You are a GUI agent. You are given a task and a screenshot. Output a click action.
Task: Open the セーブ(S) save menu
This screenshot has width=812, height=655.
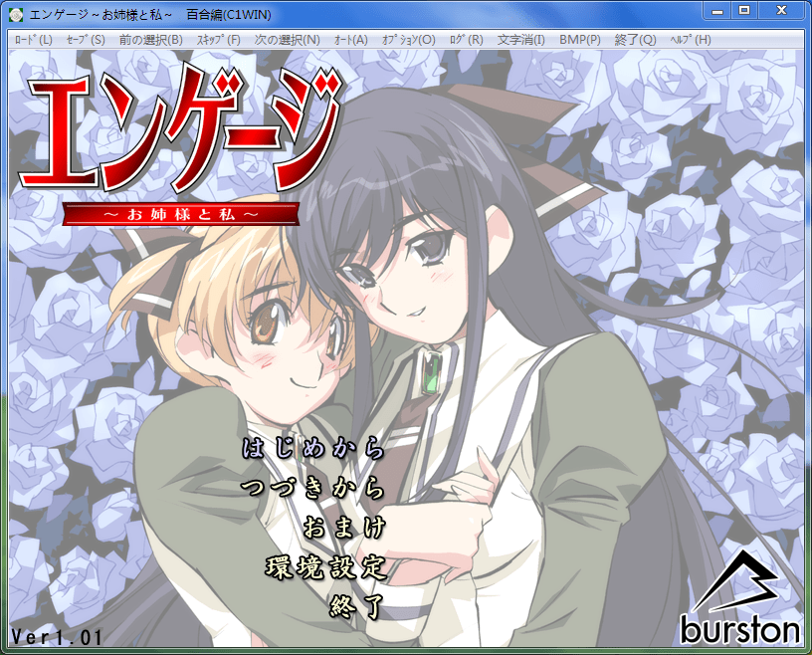(85, 40)
